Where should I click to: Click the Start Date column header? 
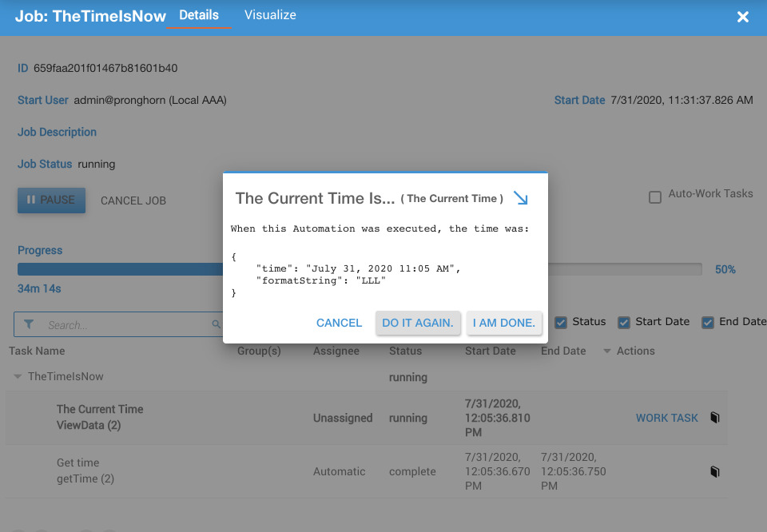(x=490, y=351)
